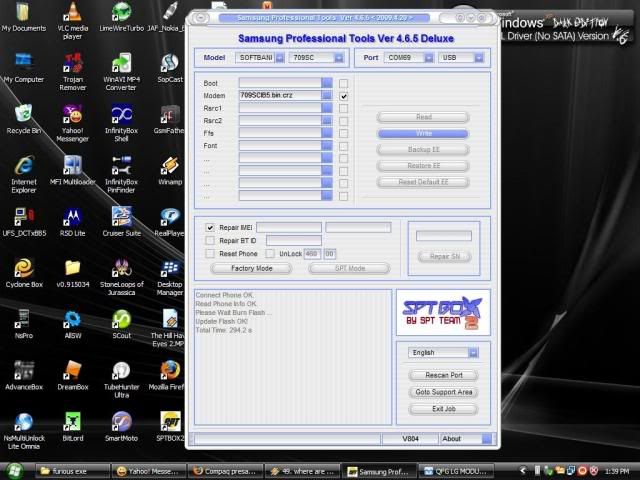Click the first Repair IMEI input field
The image size is (640, 480).
tap(289, 227)
